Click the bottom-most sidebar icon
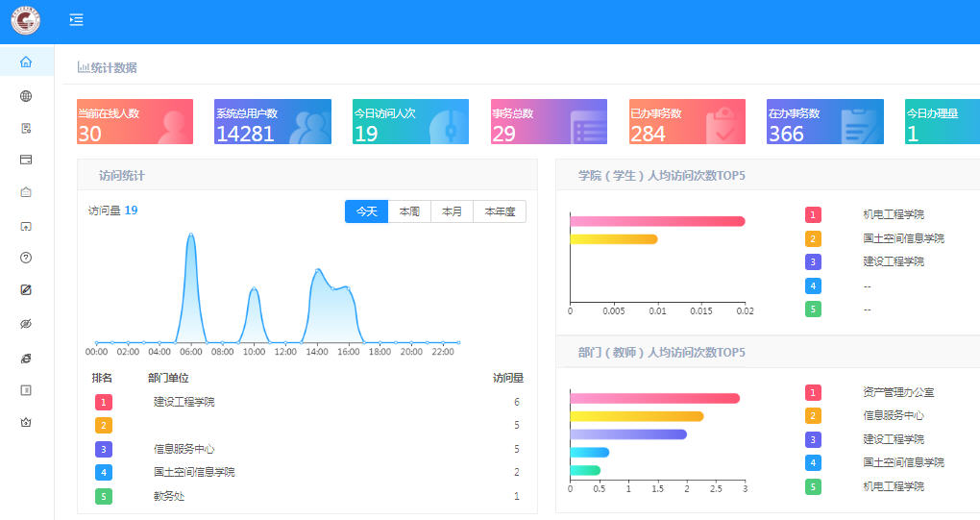The width and height of the screenshot is (980, 520). tap(26, 422)
